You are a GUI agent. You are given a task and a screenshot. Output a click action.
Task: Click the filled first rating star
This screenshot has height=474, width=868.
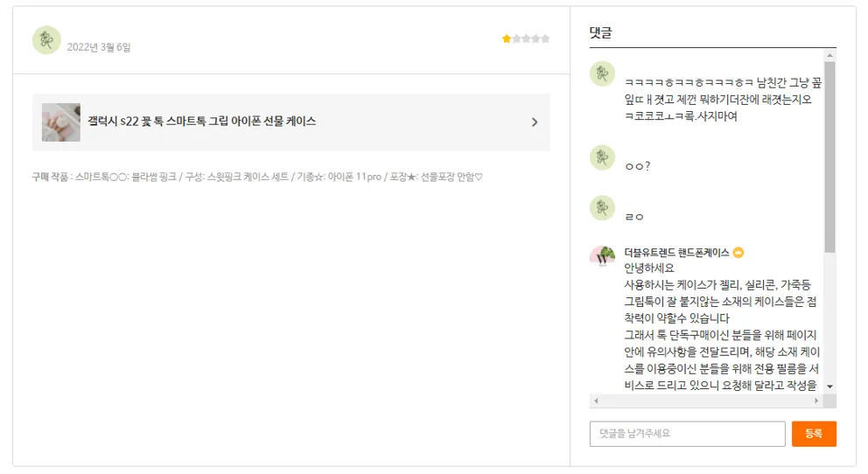coord(507,38)
